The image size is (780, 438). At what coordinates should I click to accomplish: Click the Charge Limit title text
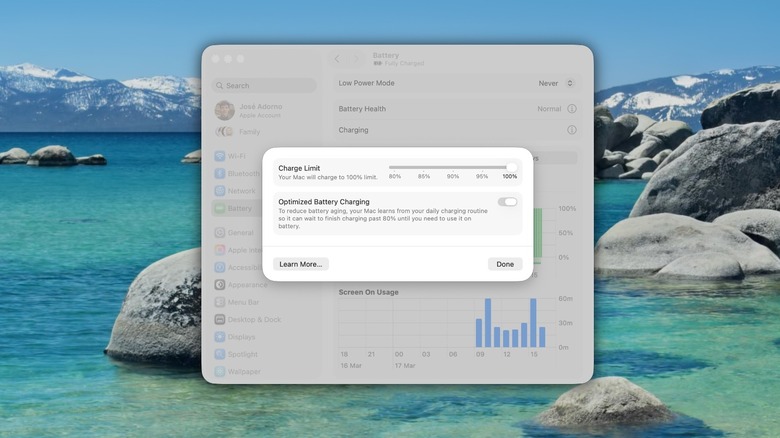299,168
